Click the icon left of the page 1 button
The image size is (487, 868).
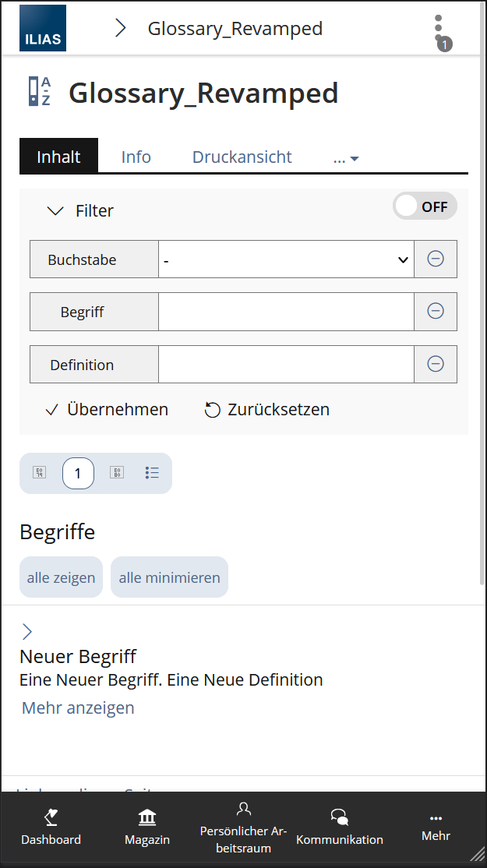tap(39, 473)
